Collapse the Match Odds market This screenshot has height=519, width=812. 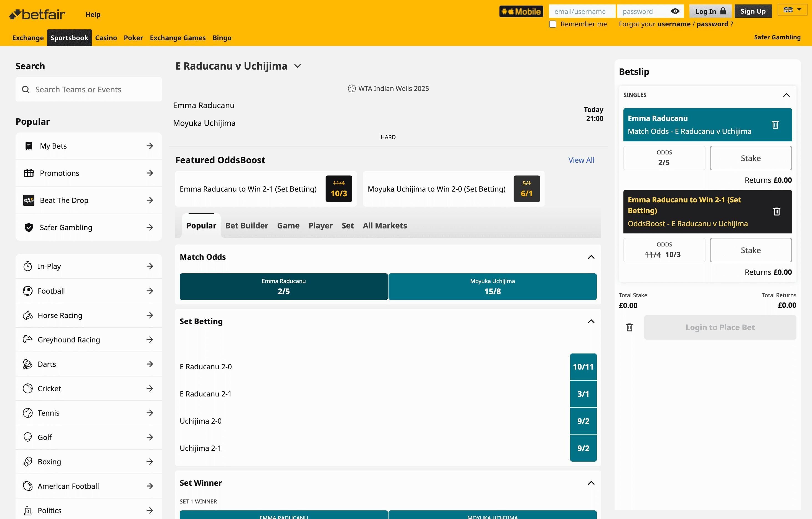tap(591, 257)
